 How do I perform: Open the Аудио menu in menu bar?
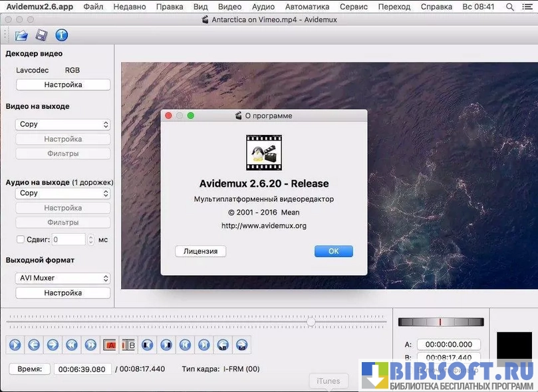(263, 7)
